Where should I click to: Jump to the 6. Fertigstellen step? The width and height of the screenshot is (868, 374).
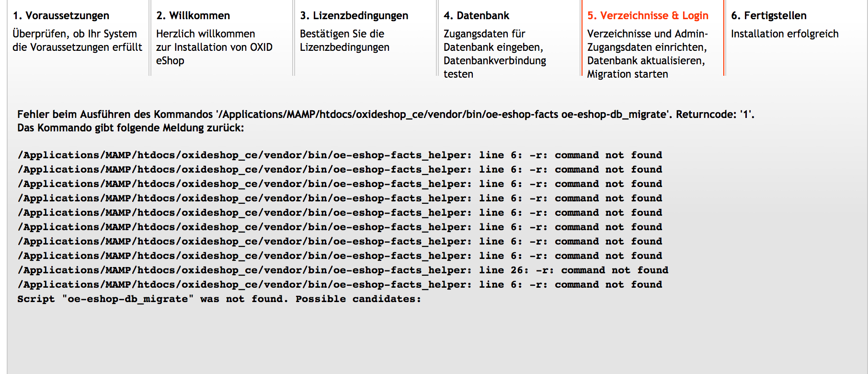pos(768,15)
